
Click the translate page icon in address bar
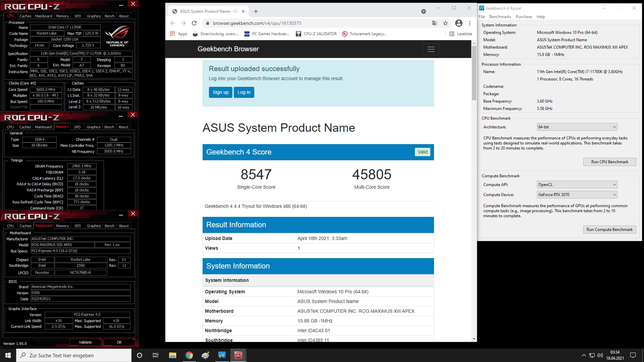pos(435,23)
